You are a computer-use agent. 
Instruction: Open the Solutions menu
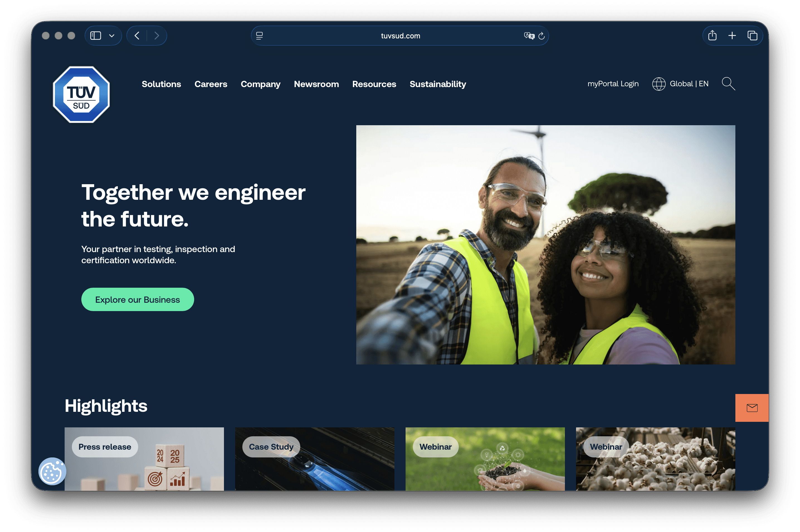161,84
